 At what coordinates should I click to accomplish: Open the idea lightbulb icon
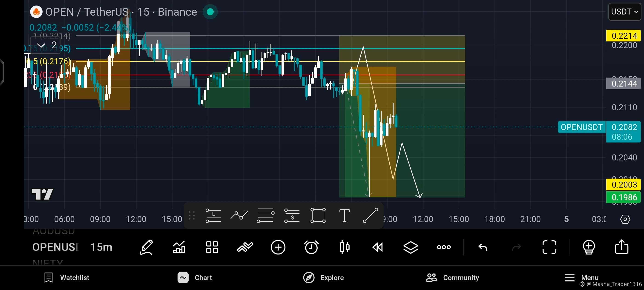589,247
